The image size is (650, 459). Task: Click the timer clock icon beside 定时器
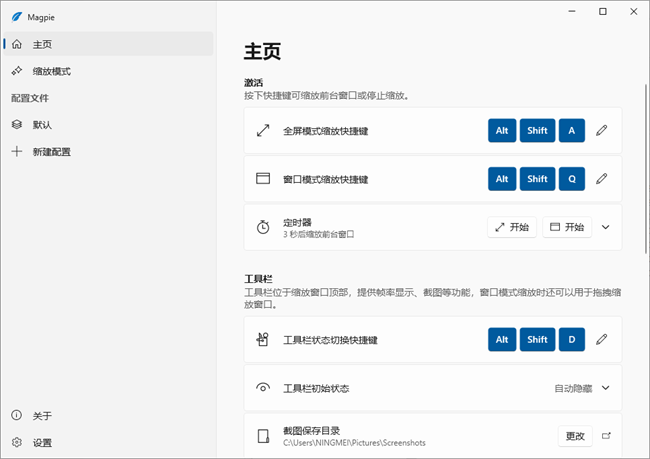[263, 227]
